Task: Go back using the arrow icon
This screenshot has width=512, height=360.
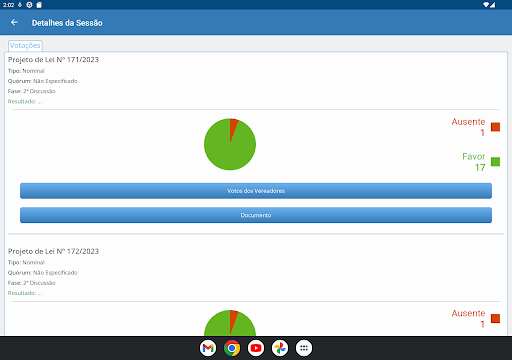Action: click(x=14, y=22)
